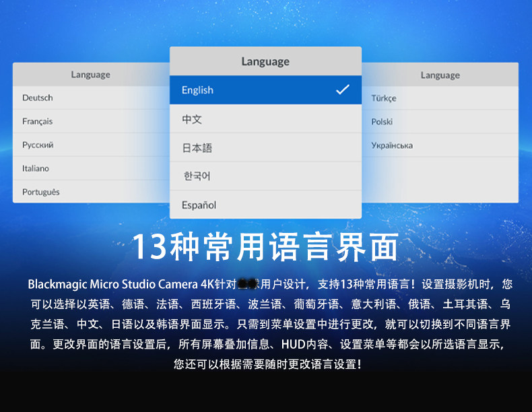Choose Türkçe in the right panel
Viewport: 532px width, 412px height.
pos(440,98)
